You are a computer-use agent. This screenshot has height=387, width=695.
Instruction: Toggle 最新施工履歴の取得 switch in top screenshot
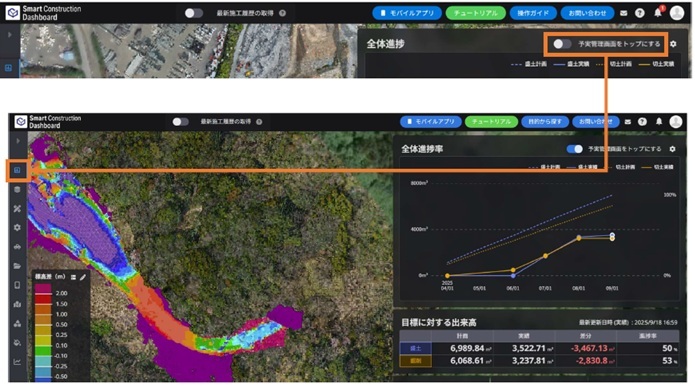(x=193, y=13)
